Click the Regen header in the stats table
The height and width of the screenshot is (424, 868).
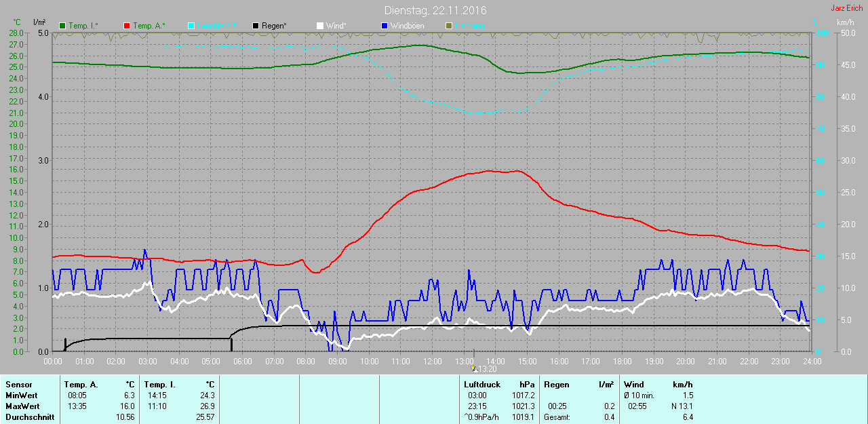pos(557,385)
